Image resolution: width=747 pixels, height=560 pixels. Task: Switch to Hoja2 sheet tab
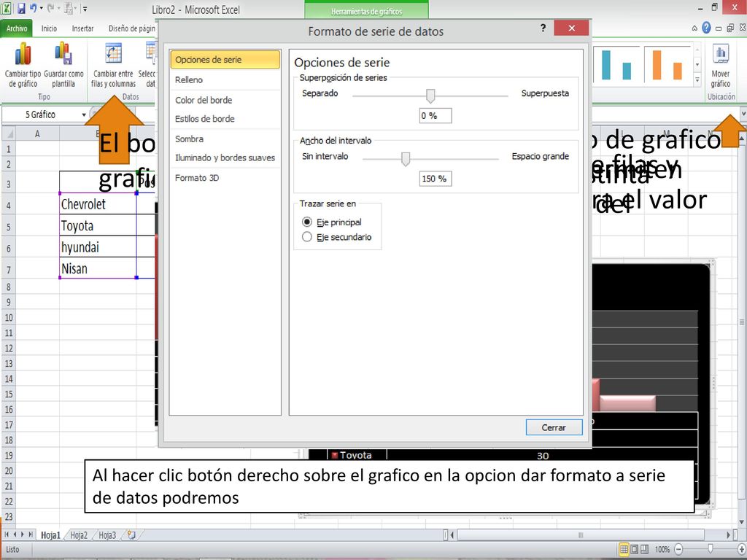79,535
